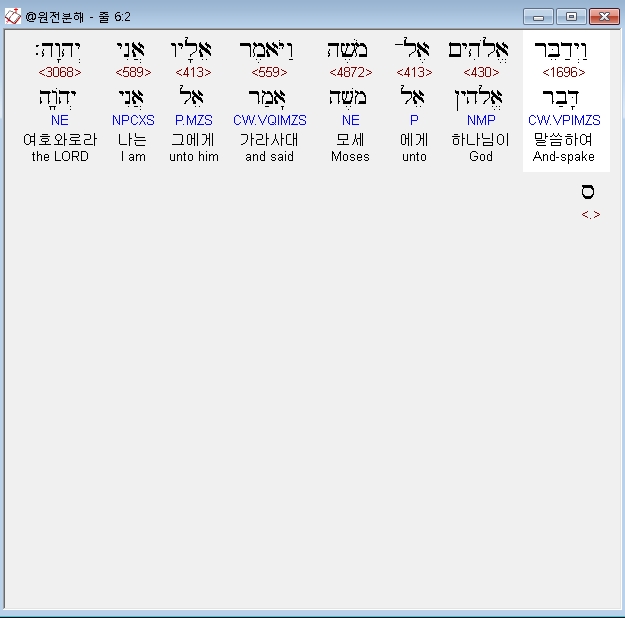Click Strong's number <3068>
This screenshot has height=618, width=625.
[60, 72]
